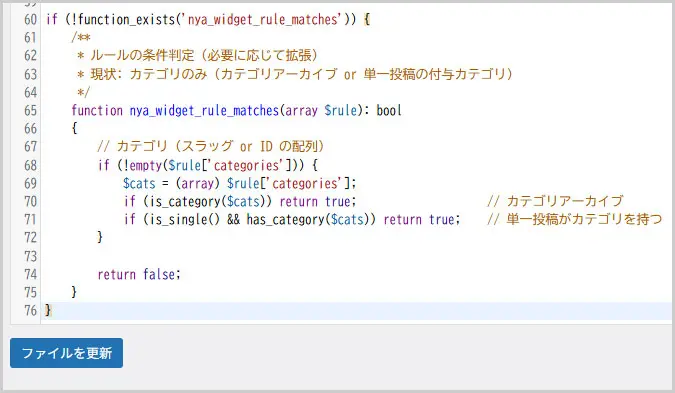Viewport: 675px width, 393px height.
Task: Click !empty on line 68
Action: (x=142, y=165)
